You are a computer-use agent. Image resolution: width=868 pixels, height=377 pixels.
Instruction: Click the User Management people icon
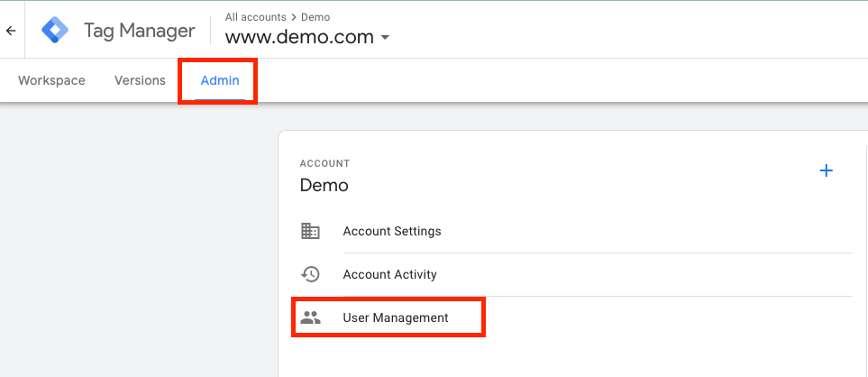[x=310, y=317]
